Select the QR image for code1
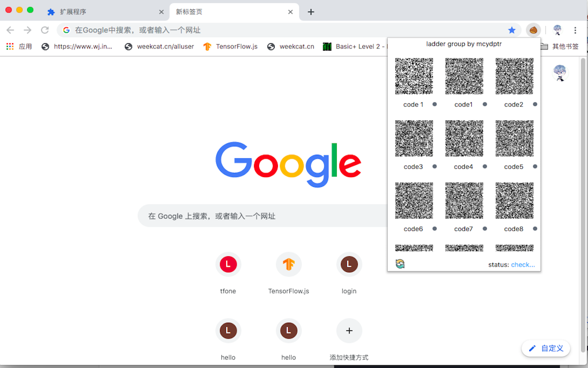The width and height of the screenshot is (588, 368). coord(464,76)
